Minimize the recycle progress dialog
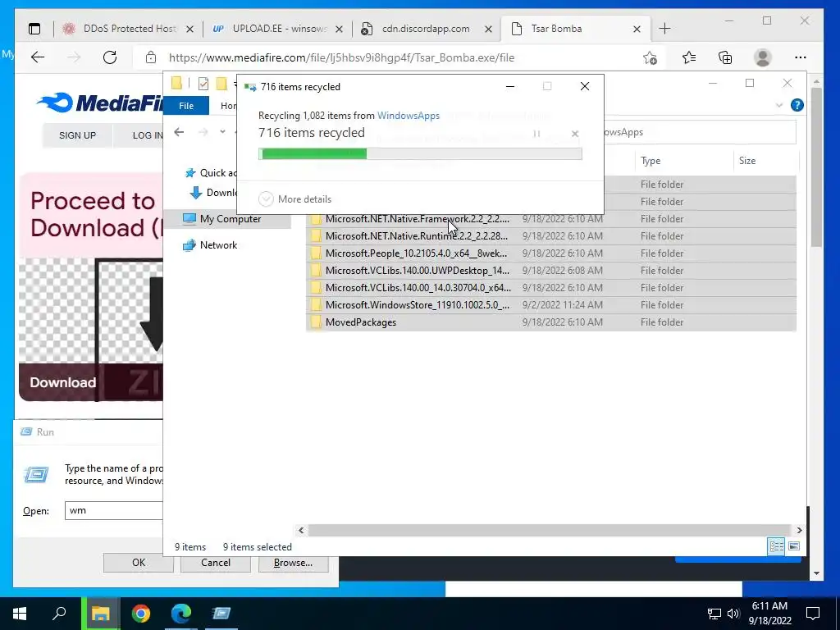The image size is (840, 630). point(510,86)
